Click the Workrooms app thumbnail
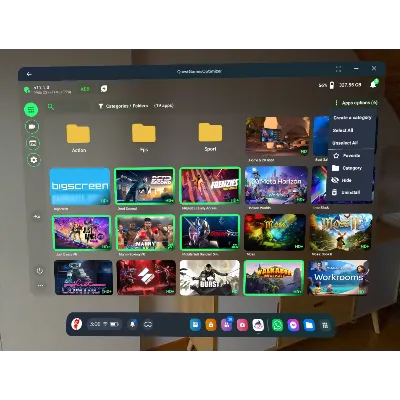 pyautogui.click(x=338, y=277)
